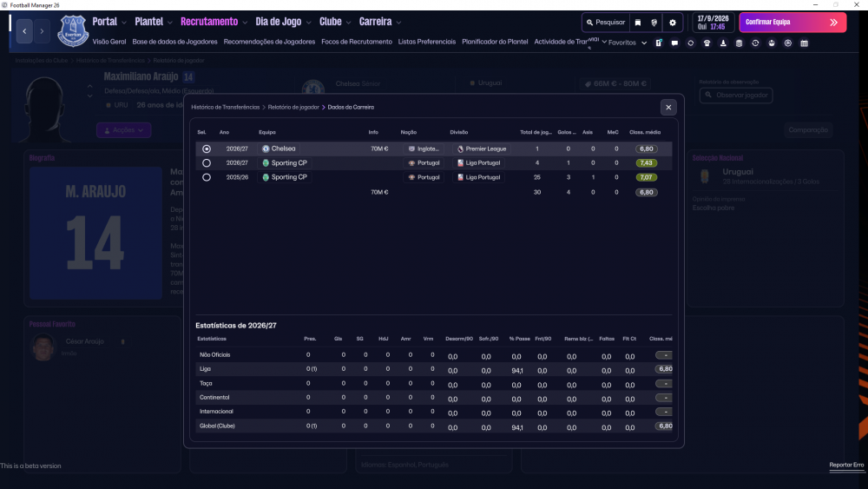Open the Favoritos dropdown

[628, 43]
